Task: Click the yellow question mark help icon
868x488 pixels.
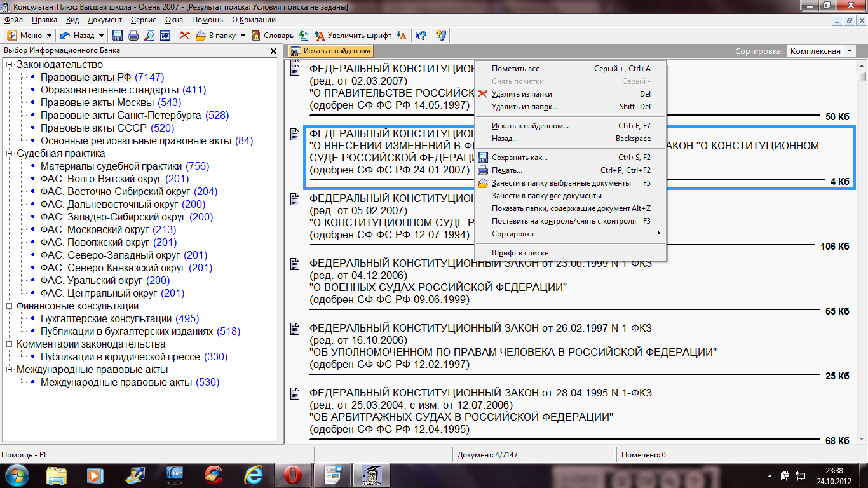Action: coord(441,36)
